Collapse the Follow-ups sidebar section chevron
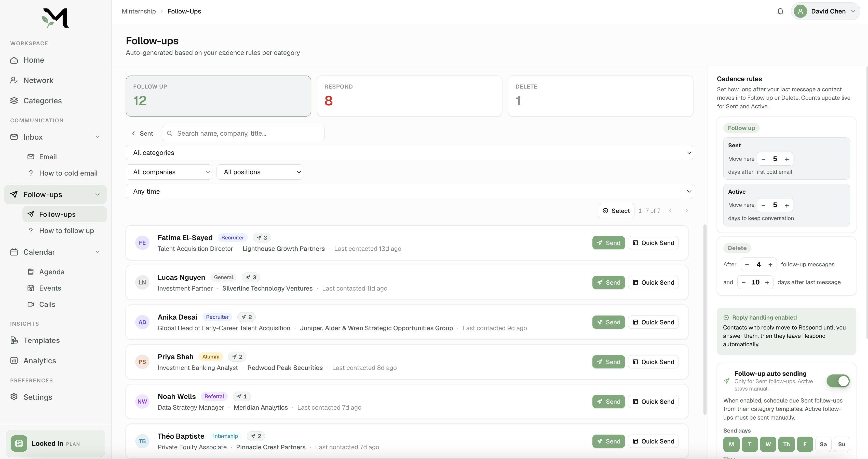868x459 pixels. [97, 194]
